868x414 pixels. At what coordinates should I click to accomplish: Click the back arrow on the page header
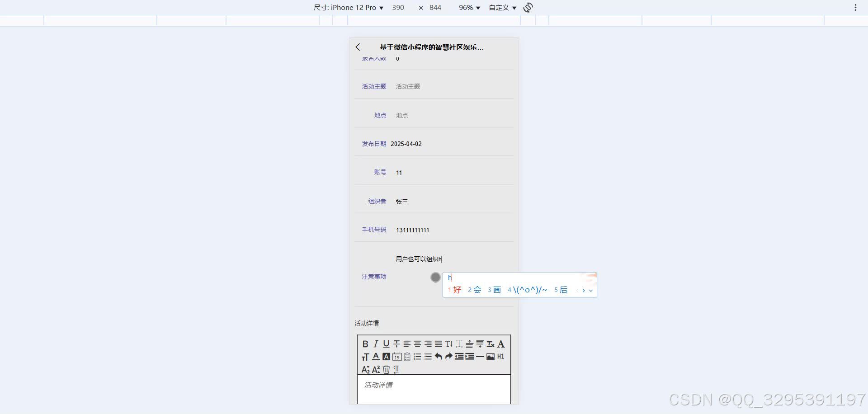(358, 47)
